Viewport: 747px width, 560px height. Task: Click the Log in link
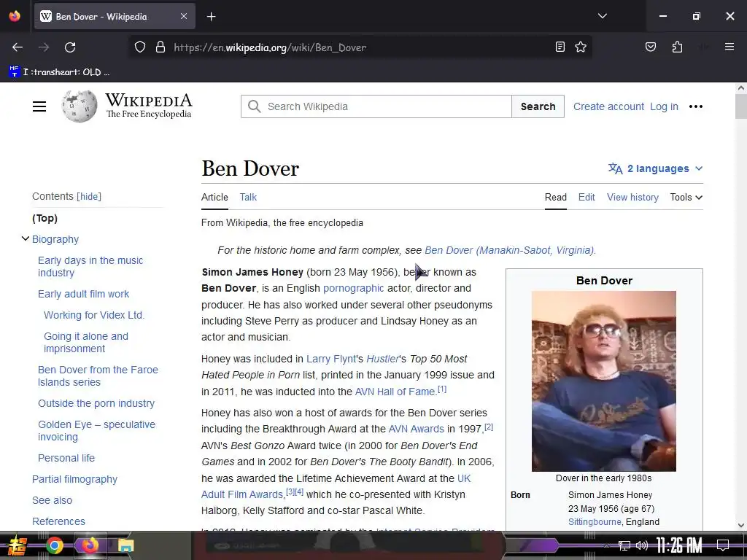coord(664,106)
